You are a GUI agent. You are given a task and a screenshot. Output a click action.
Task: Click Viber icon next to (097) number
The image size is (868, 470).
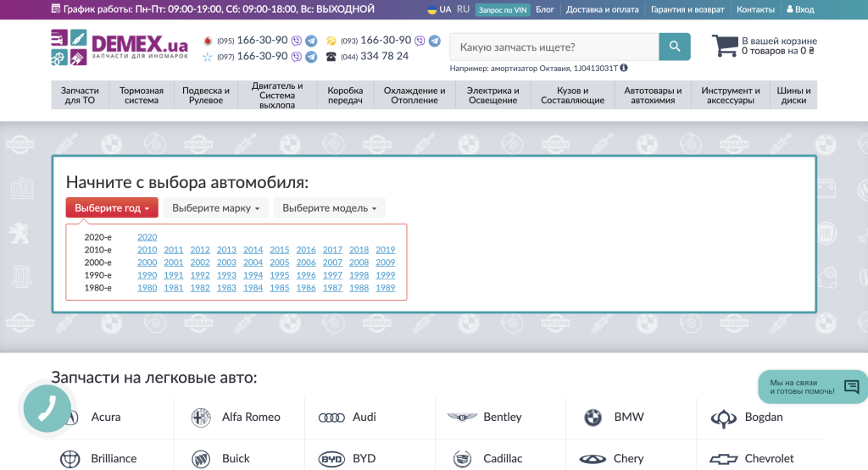(297, 57)
